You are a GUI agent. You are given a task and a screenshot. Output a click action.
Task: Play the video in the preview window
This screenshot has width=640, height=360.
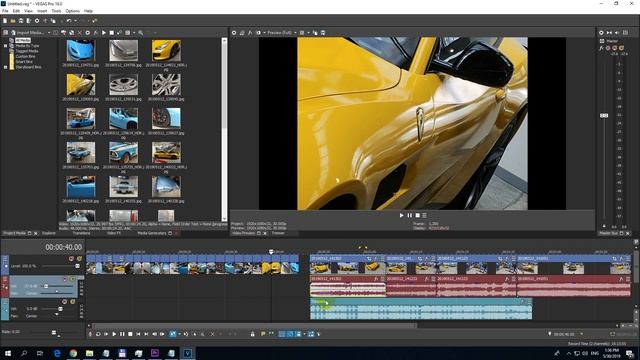(x=401, y=216)
